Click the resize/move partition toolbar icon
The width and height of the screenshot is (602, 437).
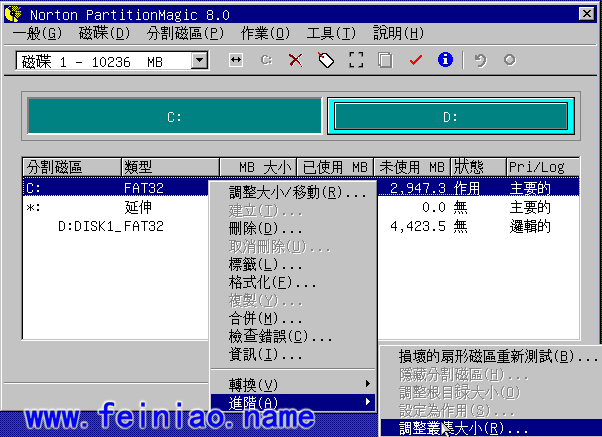point(235,60)
